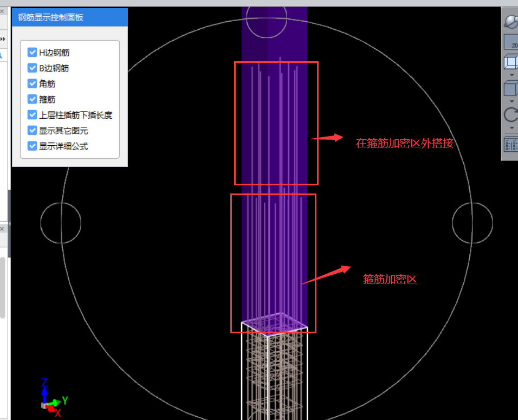
Task: Click the search magnifier icon at left edge
Action: 2,55
